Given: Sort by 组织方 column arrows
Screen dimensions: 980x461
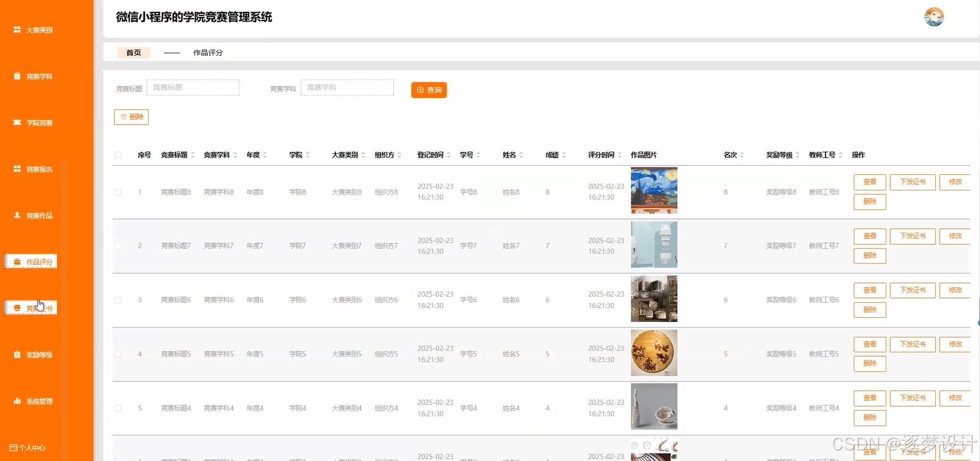Looking at the screenshot, I should tap(399, 155).
